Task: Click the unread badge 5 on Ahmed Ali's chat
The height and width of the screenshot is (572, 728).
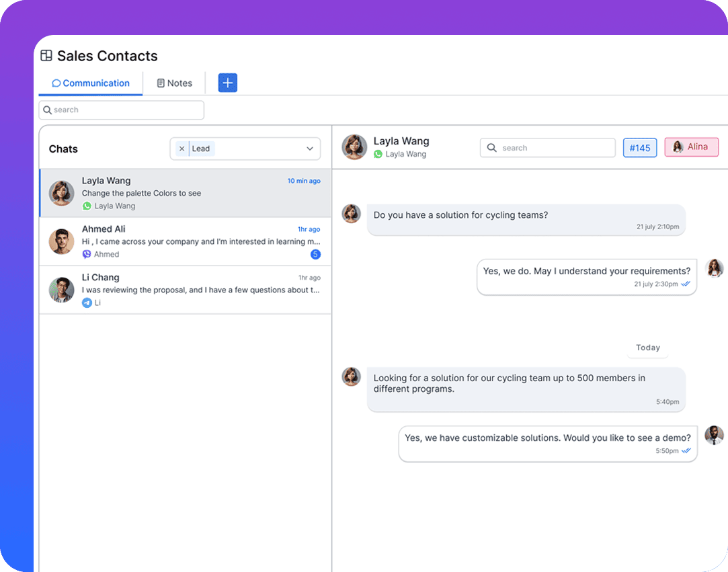Action: 315,254
